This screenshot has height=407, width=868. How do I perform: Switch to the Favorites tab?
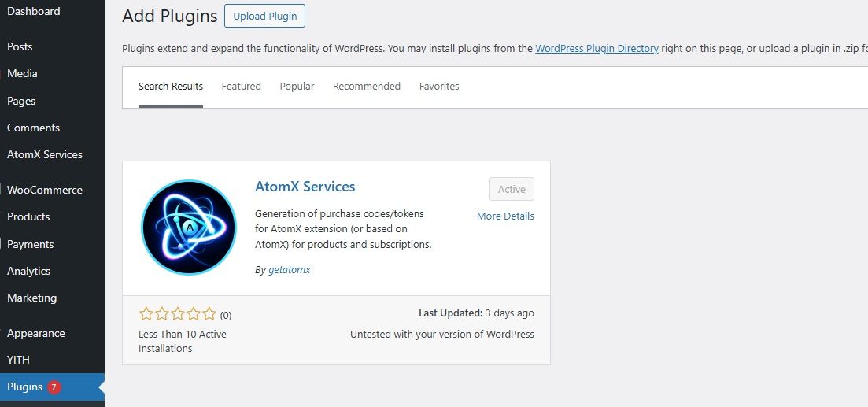[439, 87]
